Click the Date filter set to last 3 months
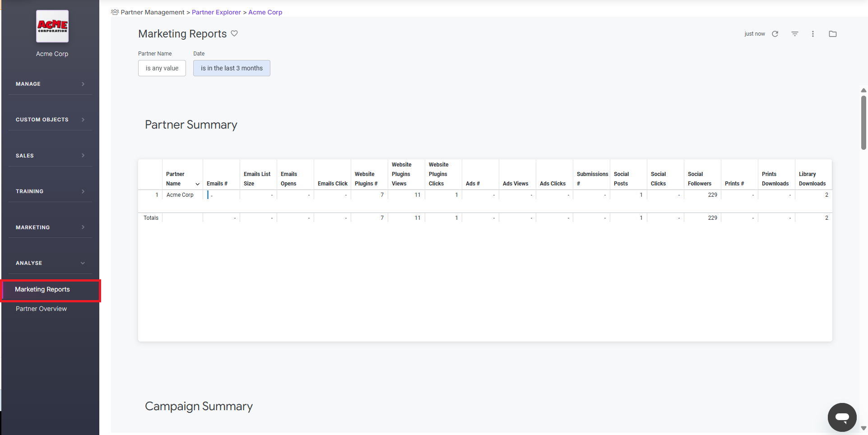Viewport: 868px width, 435px height. tap(232, 68)
